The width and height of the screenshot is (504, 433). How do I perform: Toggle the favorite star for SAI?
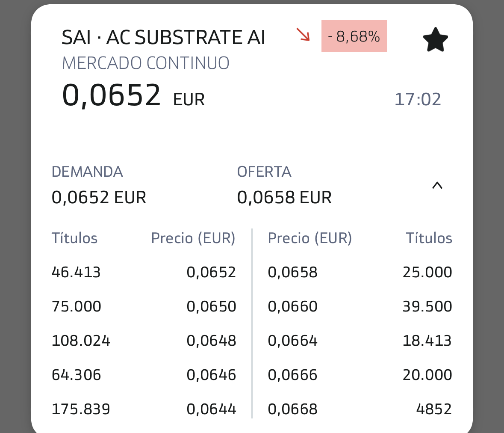(435, 39)
